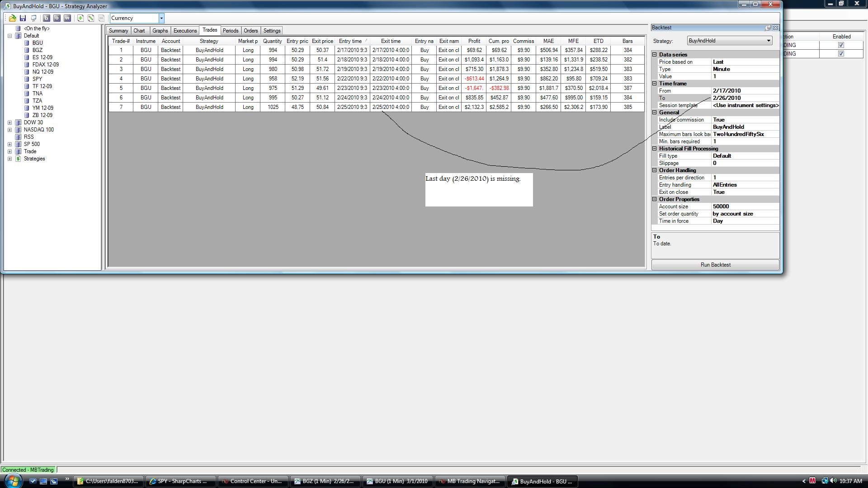
Task: Click the 'b' backtest toolbar icon
Action: (x=46, y=18)
